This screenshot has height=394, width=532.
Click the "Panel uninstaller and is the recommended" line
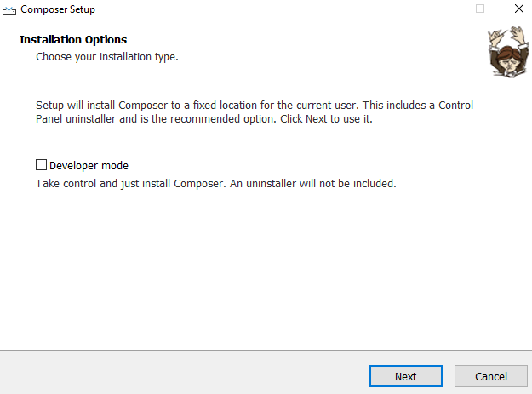click(204, 119)
